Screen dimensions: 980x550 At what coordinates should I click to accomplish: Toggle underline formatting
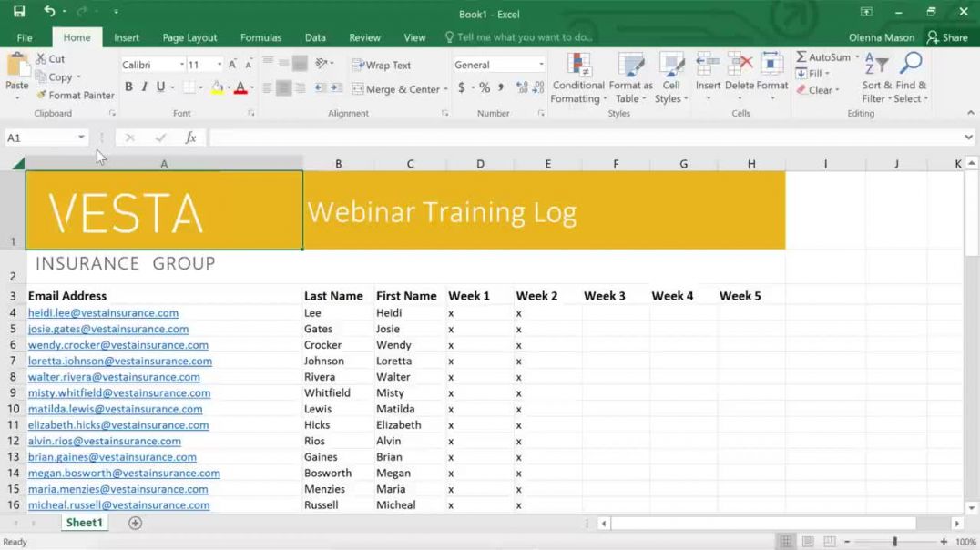pyautogui.click(x=160, y=87)
